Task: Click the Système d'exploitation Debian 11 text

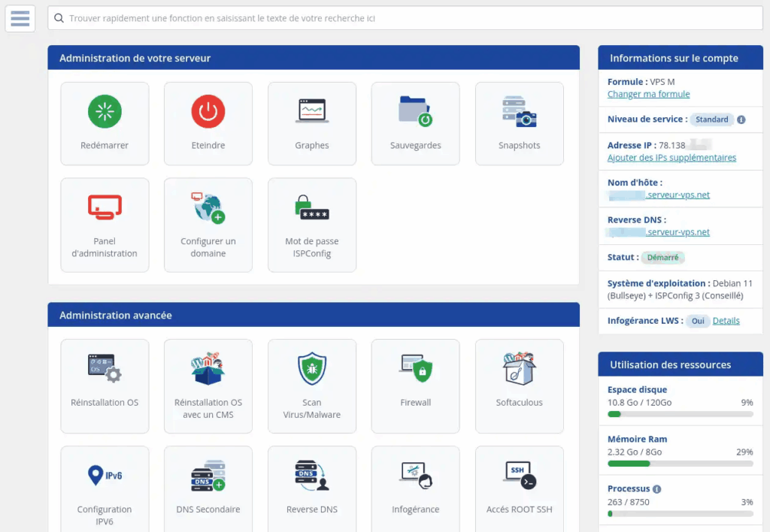Action: [x=680, y=289]
